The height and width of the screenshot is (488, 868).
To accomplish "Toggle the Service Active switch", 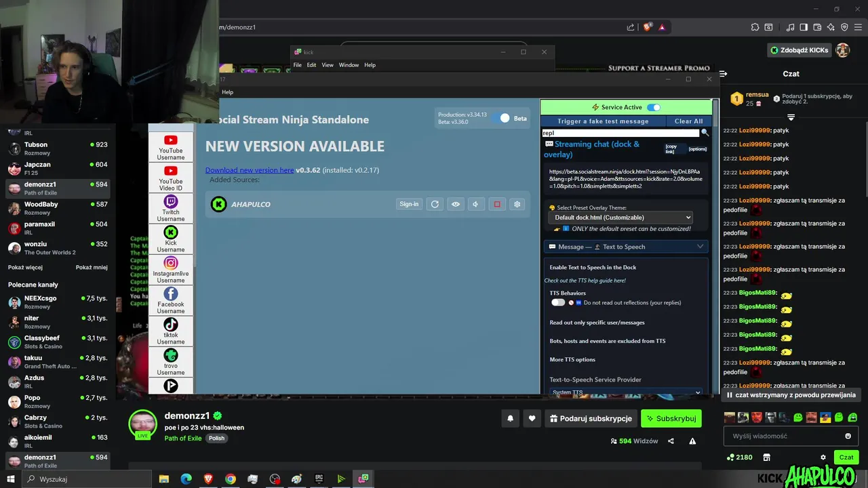I will (x=654, y=107).
